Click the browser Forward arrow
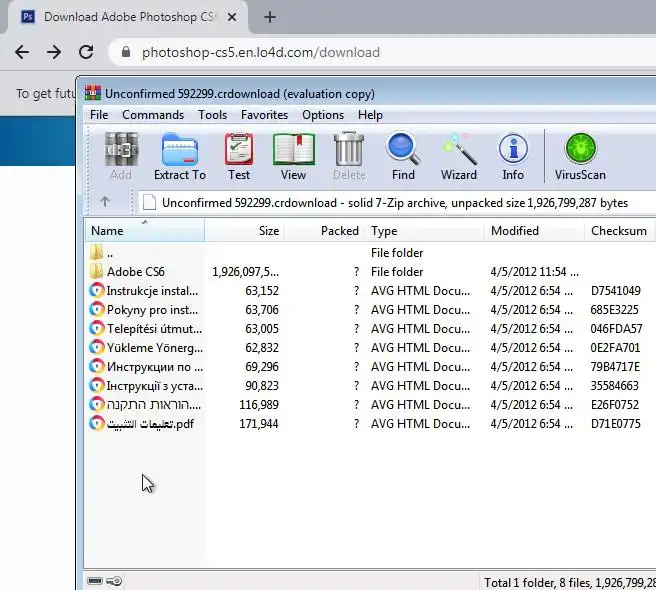The height and width of the screenshot is (590, 656). click(54, 52)
